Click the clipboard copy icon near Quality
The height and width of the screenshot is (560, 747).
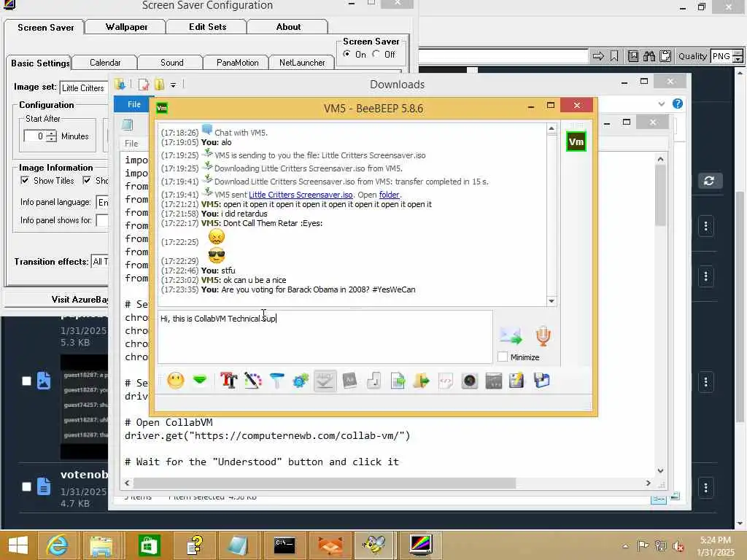(x=665, y=56)
